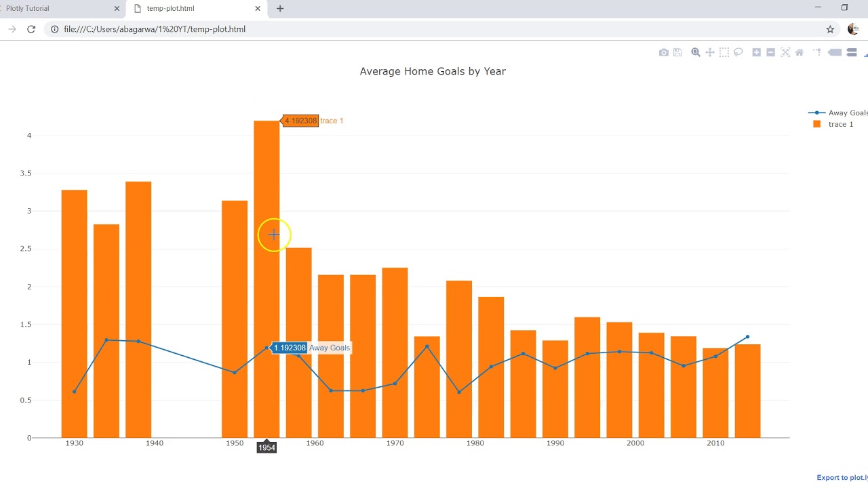Viewport: 868px width, 488px height.
Task: Enable show closest data on hover
Action: (x=835, y=53)
